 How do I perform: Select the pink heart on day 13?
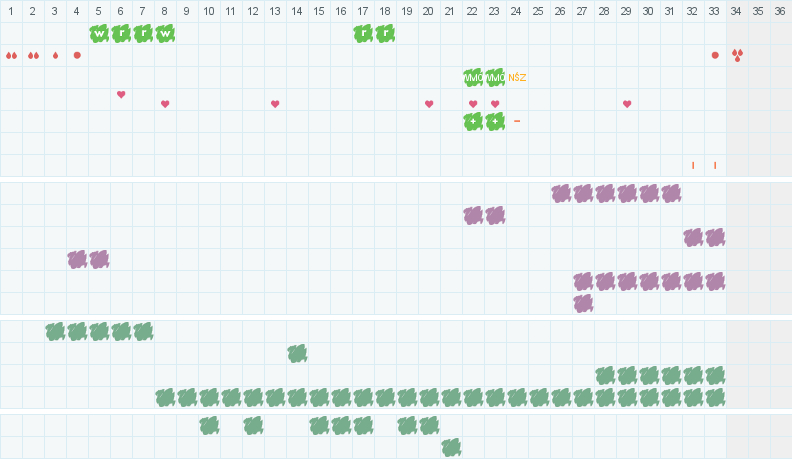click(275, 104)
